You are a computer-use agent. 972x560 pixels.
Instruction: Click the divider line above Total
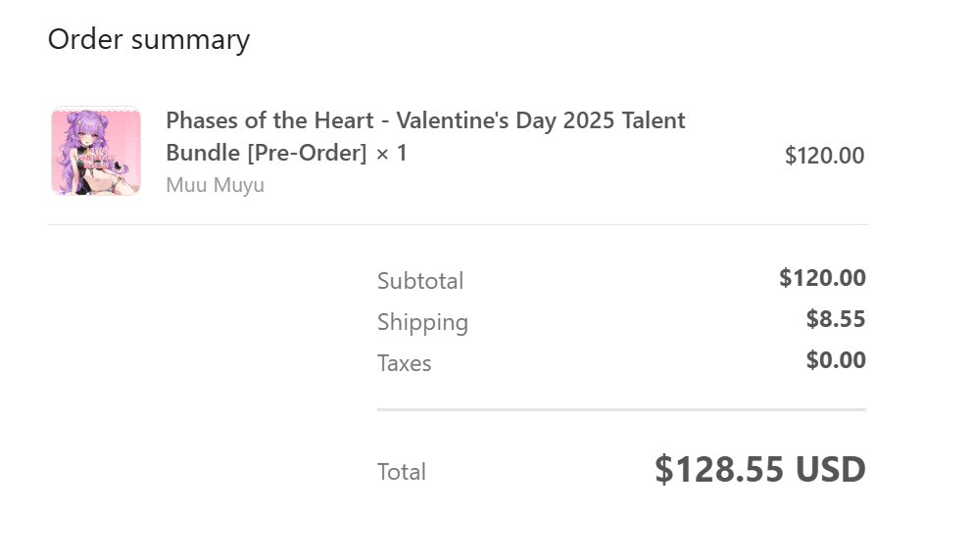coord(622,409)
